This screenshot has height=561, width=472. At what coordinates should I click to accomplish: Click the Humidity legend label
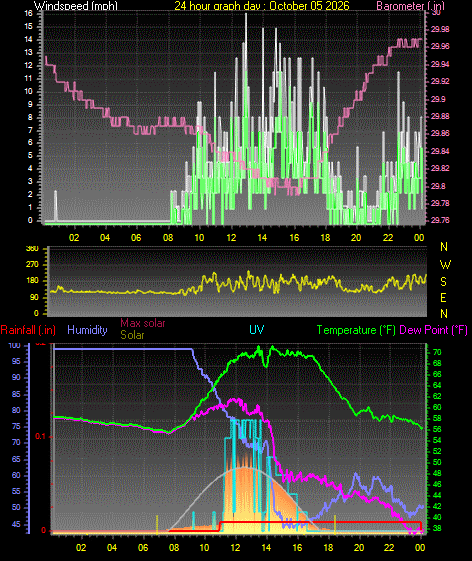[87, 330]
